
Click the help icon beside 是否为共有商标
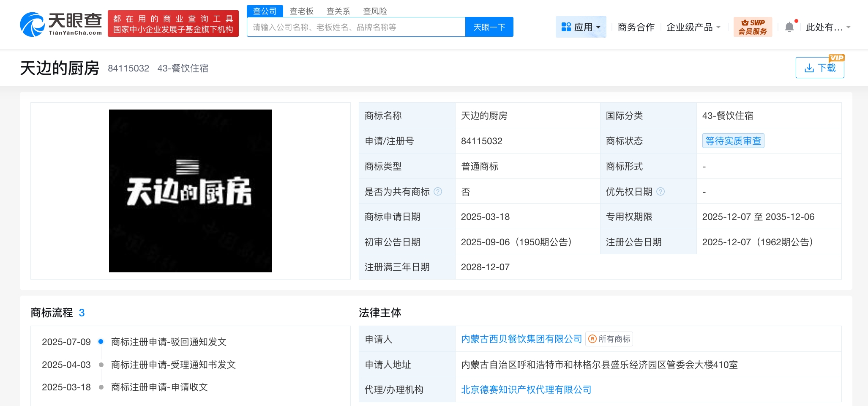(438, 192)
